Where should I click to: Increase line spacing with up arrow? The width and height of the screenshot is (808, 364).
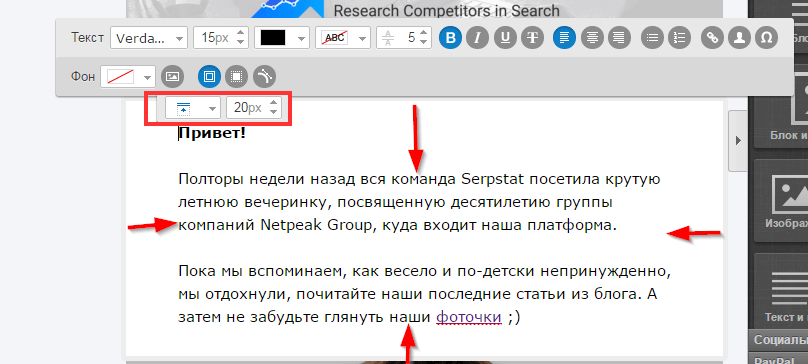424,32
